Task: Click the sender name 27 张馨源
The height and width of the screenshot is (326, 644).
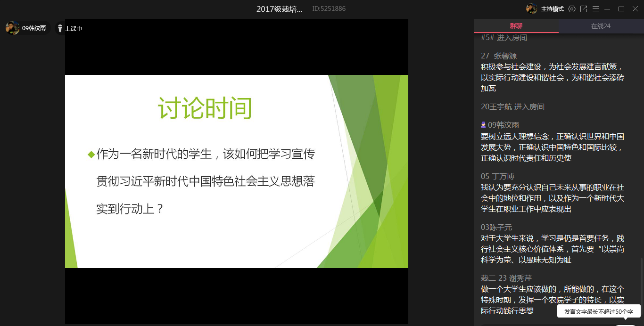Action: click(499, 56)
